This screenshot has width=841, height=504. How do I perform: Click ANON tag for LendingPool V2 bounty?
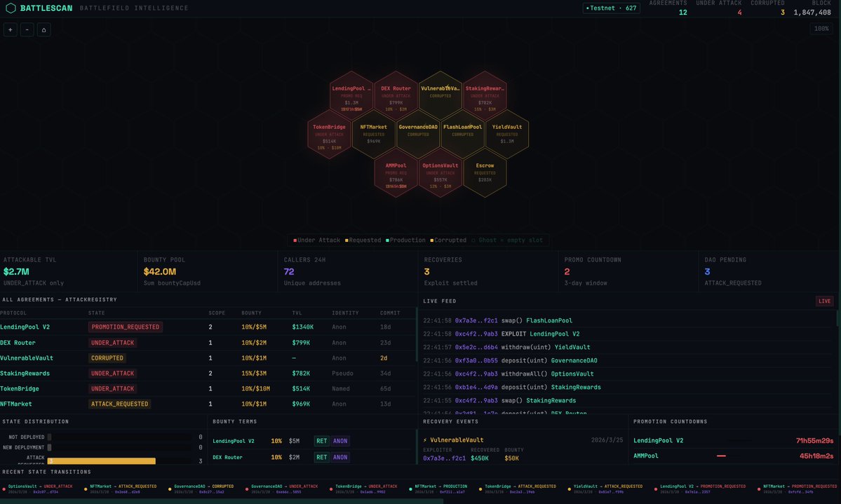point(340,442)
